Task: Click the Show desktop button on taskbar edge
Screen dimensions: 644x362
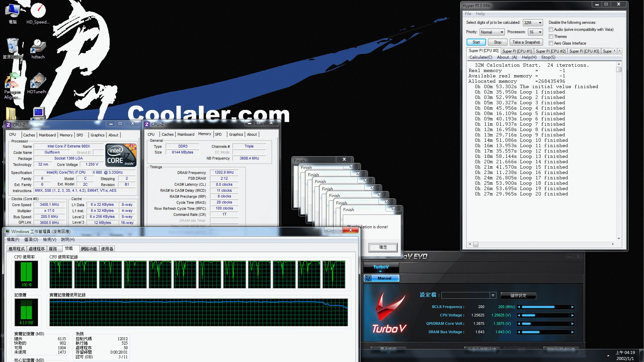Action: click(641, 355)
